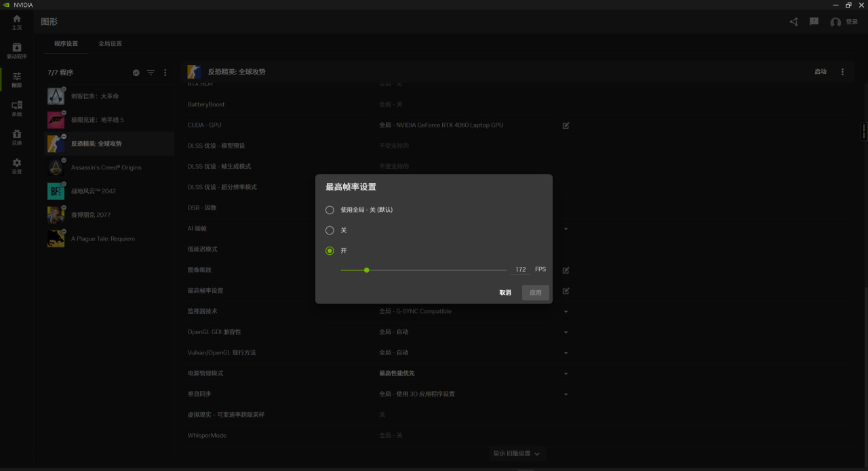Select Assassin's Creed Origins game icon

pos(56,167)
